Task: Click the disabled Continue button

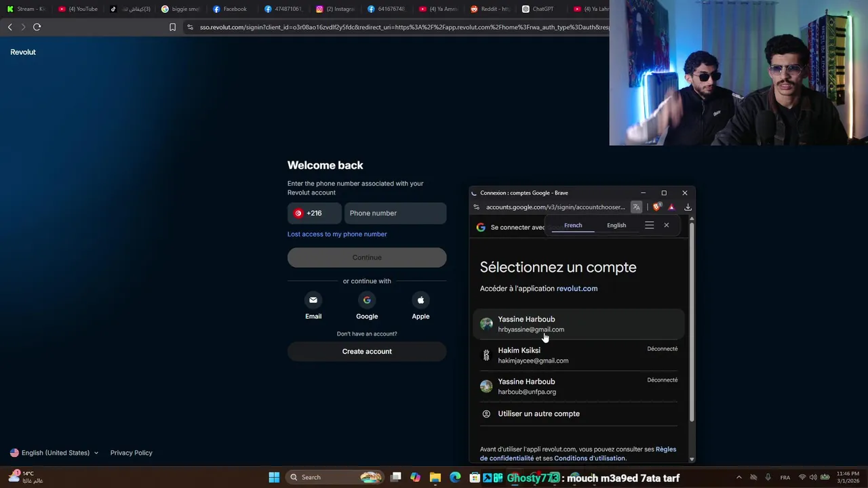Action: point(367,258)
